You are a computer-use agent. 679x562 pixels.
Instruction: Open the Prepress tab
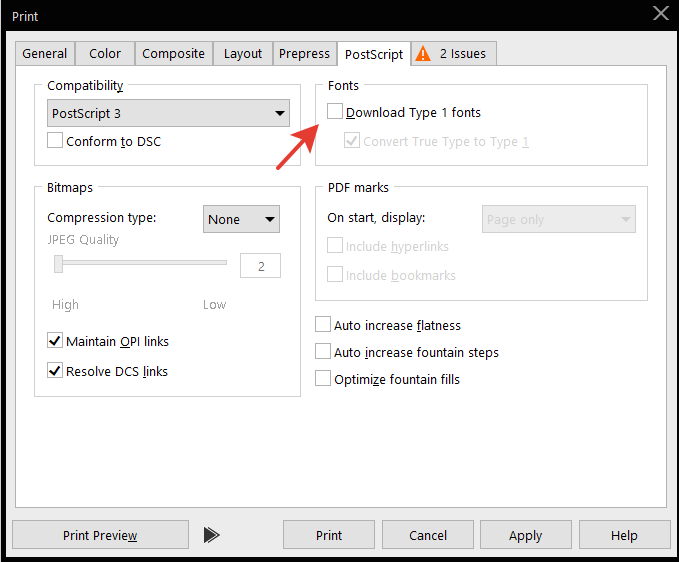click(x=304, y=54)
